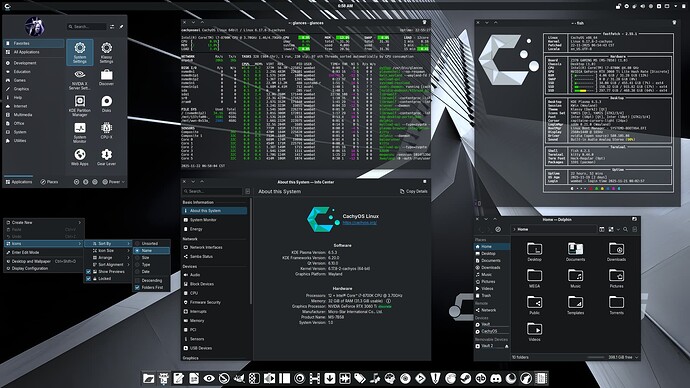This screenshot has height=388, width=690.
Task: Open Web Apps launcher entry
Action: click(x=80, y=157)
